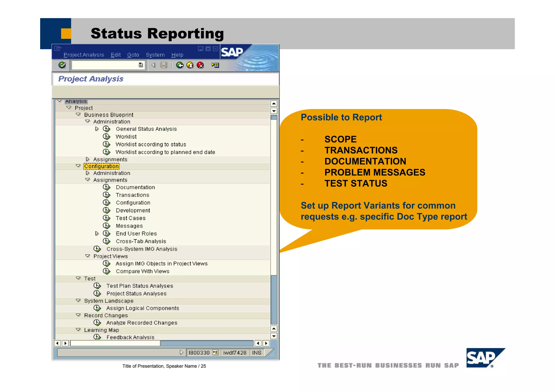Execute Assign Logical Components icon

(97, 308)
